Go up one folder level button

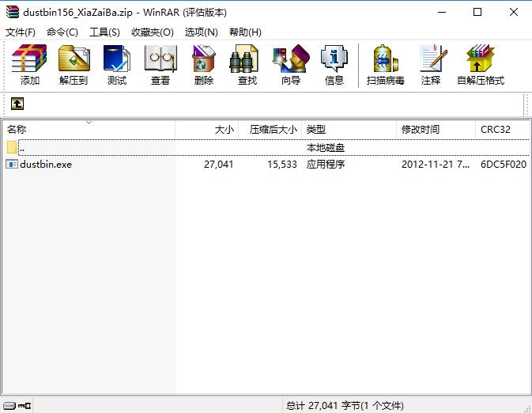click(17, 104)
